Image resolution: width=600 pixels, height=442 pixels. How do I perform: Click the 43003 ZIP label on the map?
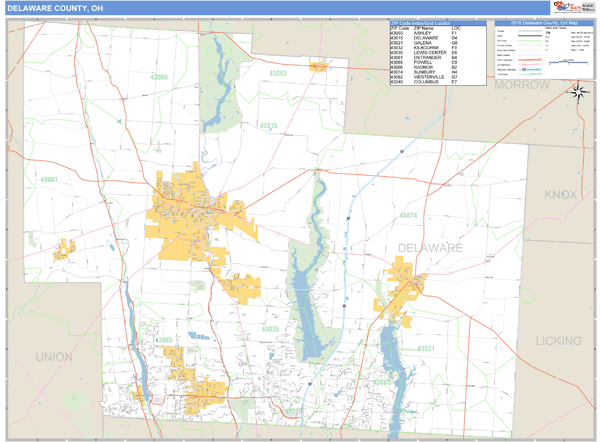[278, 73]
